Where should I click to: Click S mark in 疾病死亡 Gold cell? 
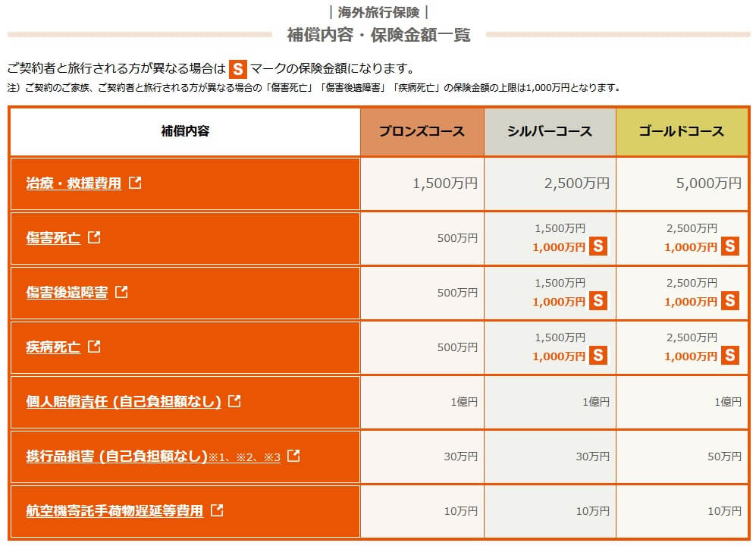pos(730,355)
